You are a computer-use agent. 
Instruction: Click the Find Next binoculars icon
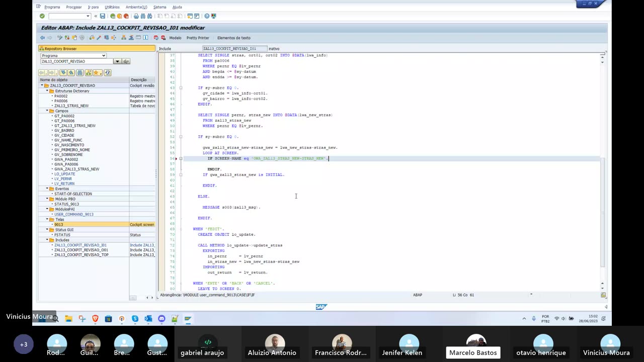click(x=149, y=16)
